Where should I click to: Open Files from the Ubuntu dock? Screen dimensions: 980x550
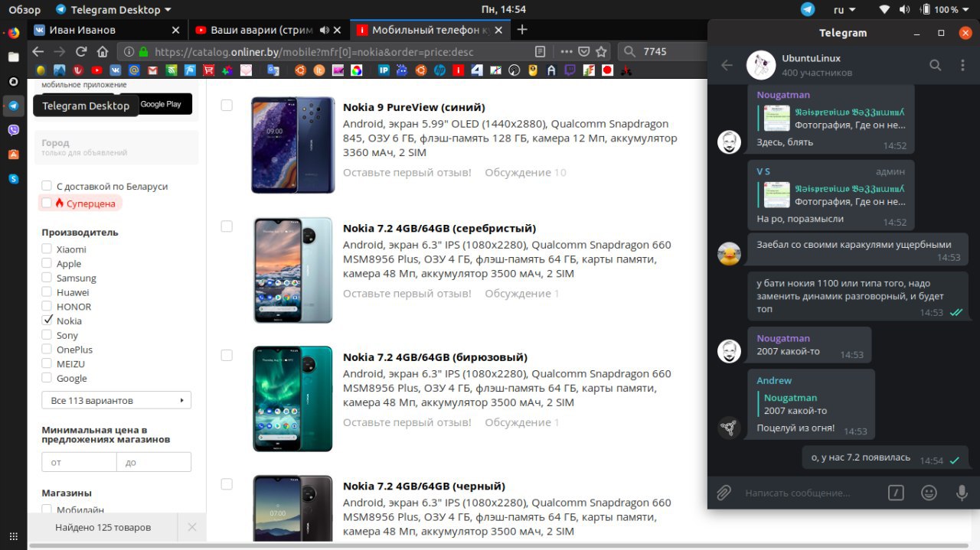(13, 57)
